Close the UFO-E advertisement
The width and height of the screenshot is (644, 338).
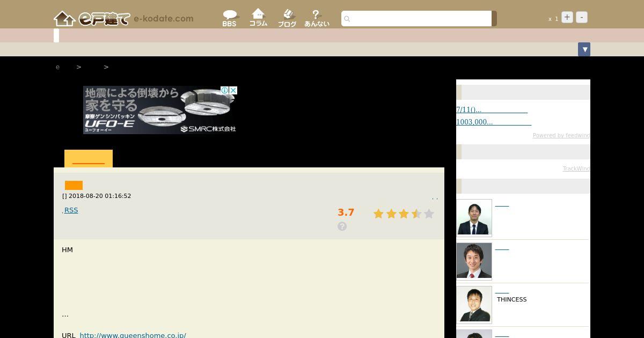(x=233, y=90)
